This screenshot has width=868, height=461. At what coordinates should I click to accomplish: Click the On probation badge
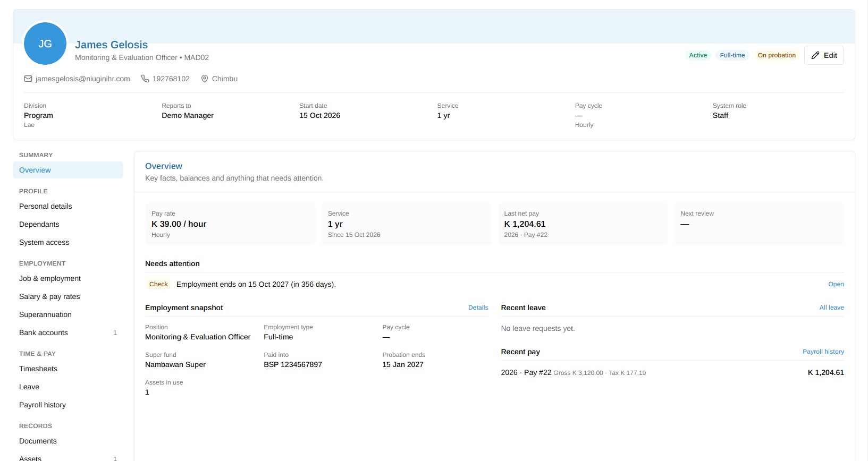pyautogui.click(x=777, y=55)
